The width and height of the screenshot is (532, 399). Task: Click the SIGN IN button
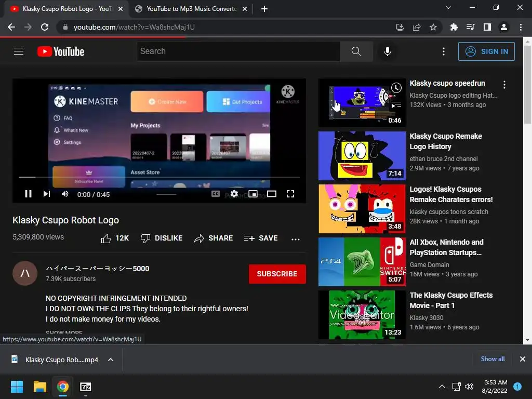pyautogui.click(x=486, y=51)
